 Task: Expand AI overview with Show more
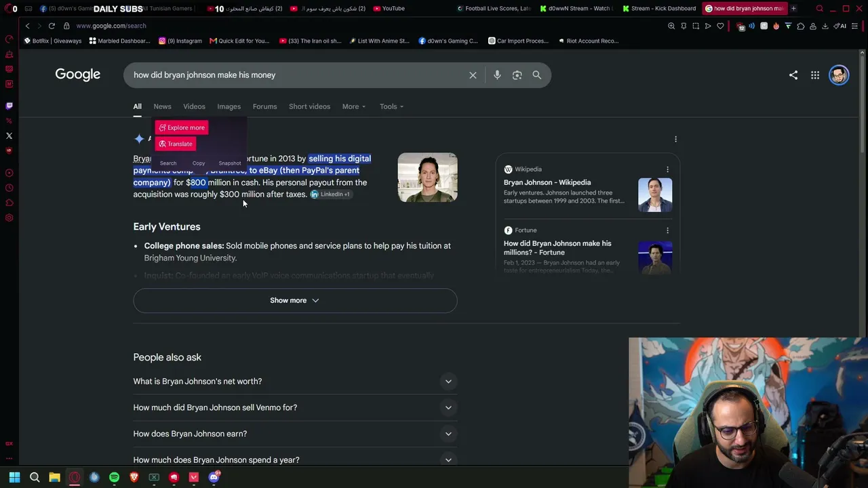click(295, 300)
